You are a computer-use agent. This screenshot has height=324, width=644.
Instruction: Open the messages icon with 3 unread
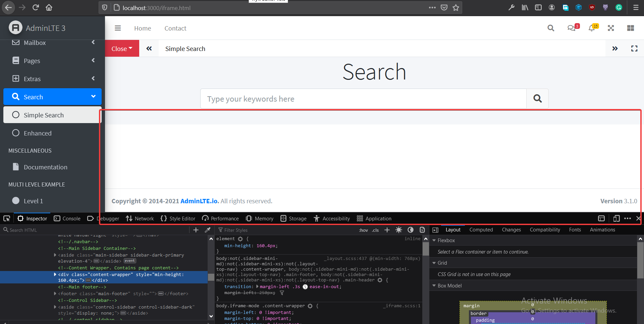tap(572, 28)
